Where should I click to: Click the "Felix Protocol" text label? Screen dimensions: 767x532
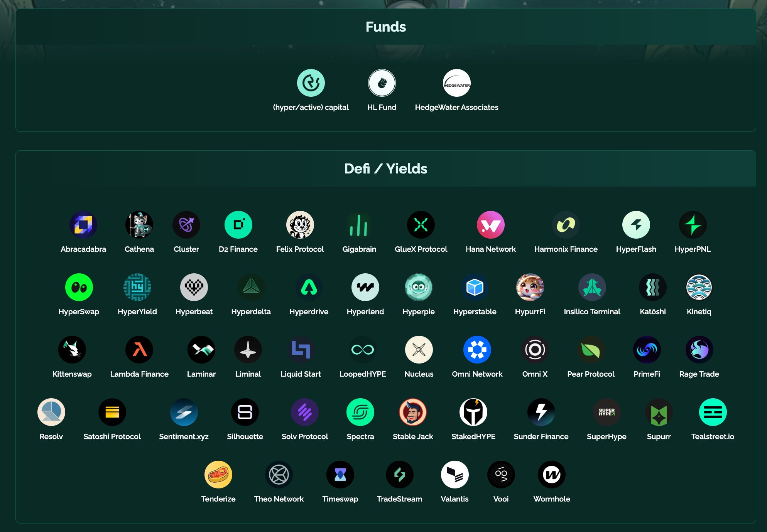tap(300, 249)
